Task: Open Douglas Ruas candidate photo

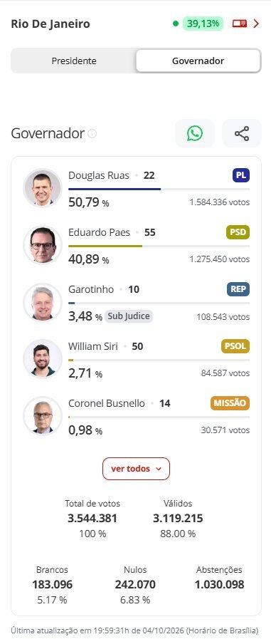Action: pyautogui.click(x=43, y=188)
